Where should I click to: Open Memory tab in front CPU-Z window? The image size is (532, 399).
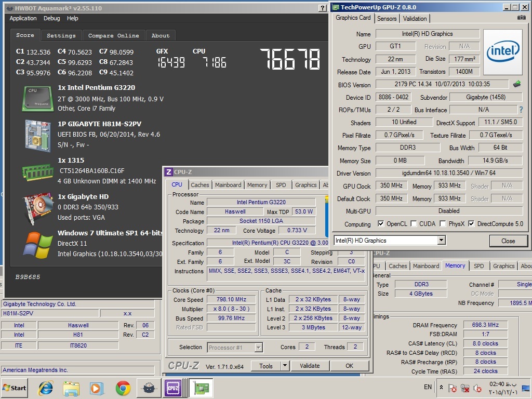coord(257,185)
